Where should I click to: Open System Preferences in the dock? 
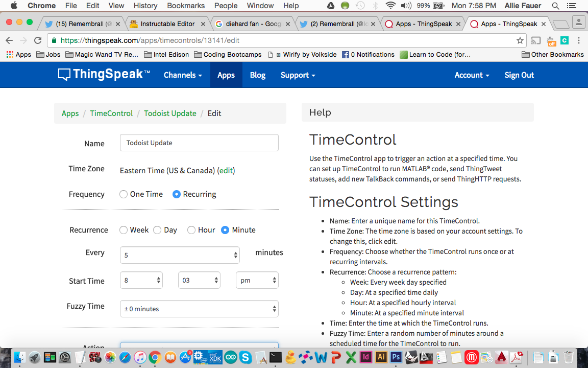(64, 357)
